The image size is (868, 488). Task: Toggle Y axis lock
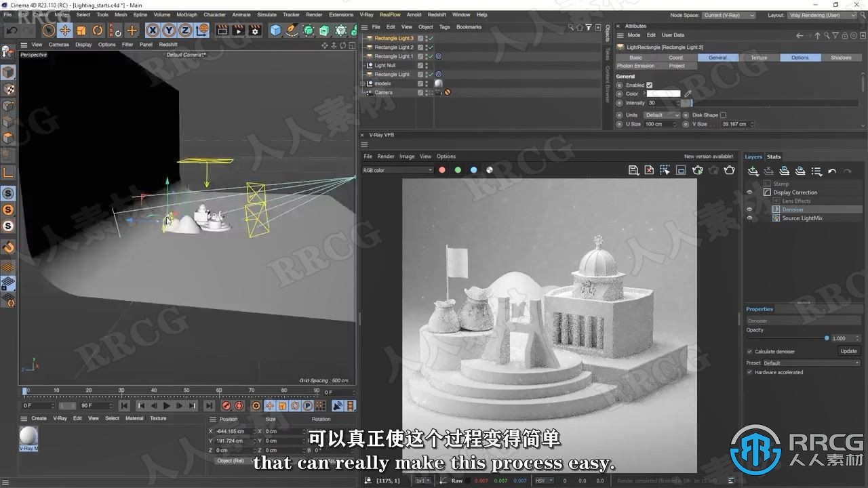coord(169,30)
